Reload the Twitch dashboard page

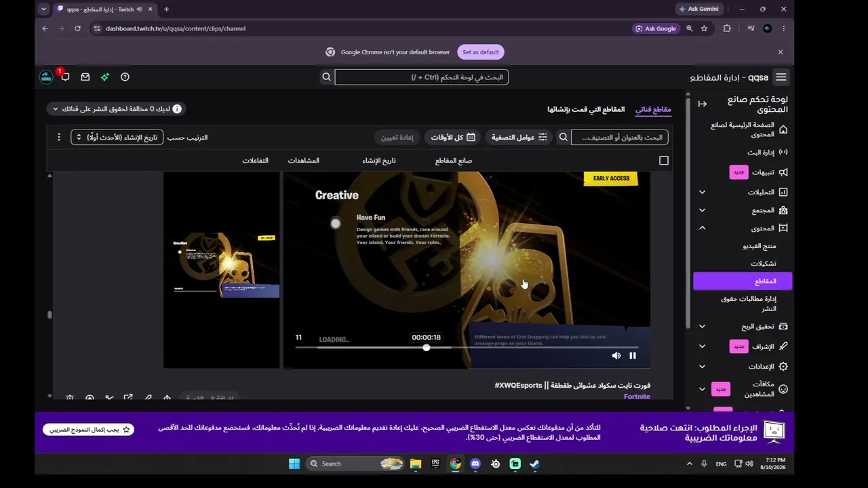click(77, 28)
